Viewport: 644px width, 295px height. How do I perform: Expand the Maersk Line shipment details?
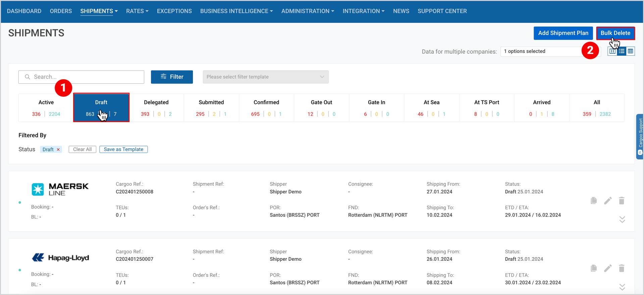coord(622,219)
